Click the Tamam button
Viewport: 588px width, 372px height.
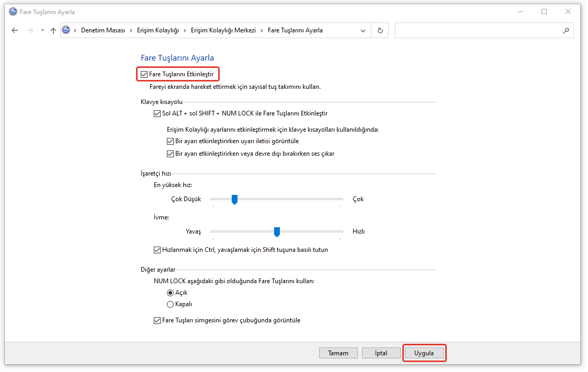click(338, 353)
